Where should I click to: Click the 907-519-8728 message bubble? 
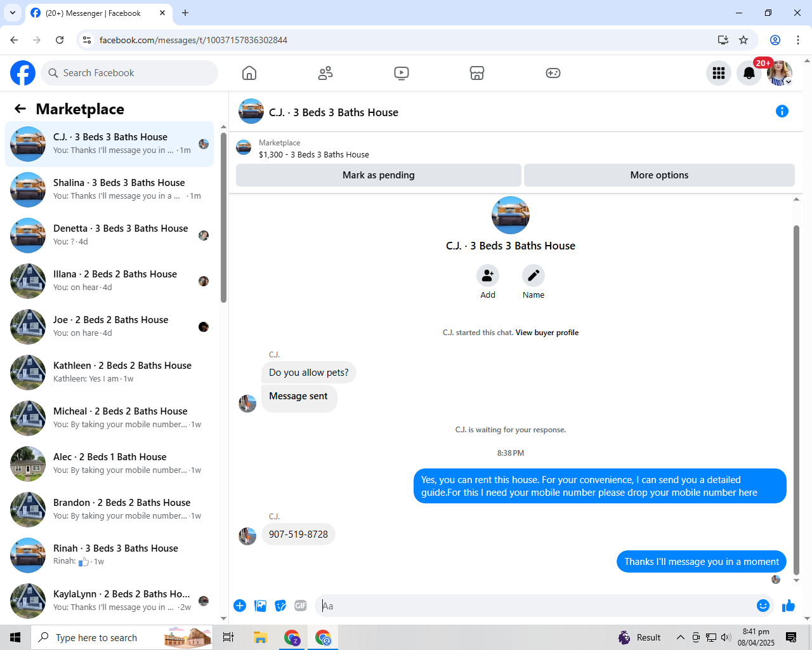click(x=298, y=534)
